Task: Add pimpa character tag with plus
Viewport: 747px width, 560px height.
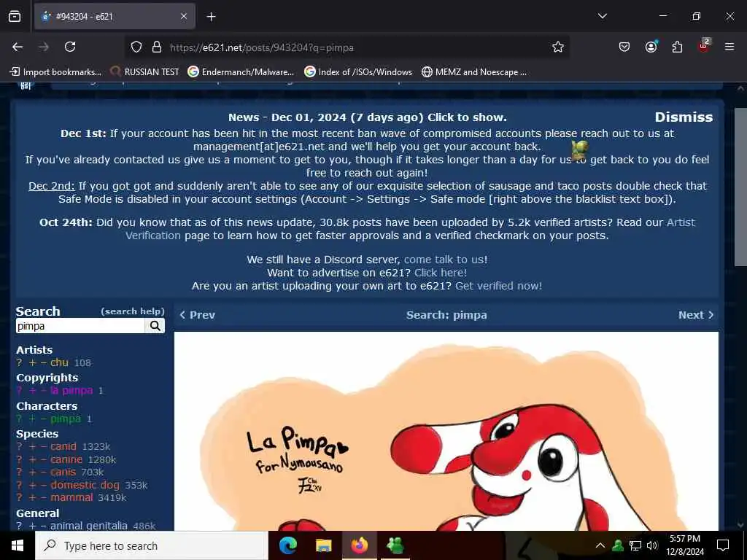Action: click(32, 419)
